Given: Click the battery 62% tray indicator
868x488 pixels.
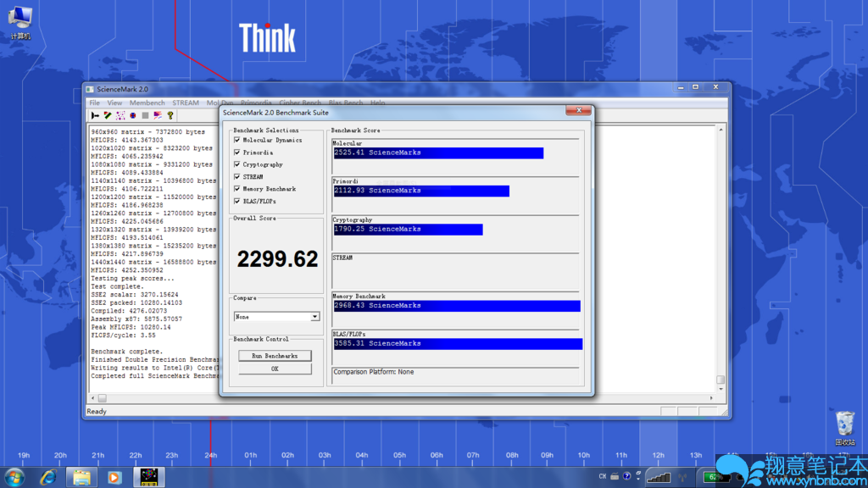Looking at the screenshot, I should click(717, 477).
